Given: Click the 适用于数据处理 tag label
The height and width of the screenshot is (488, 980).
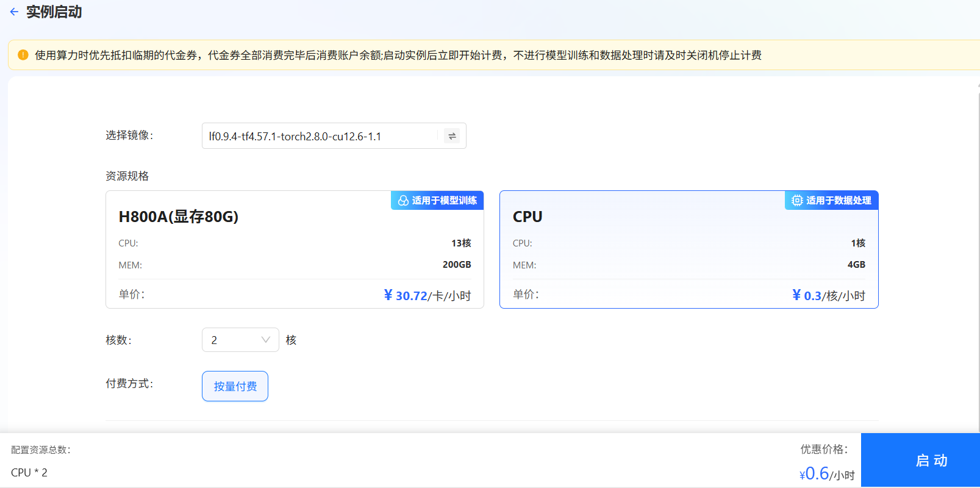Looking at the screenshot, I should click(839, 201).
